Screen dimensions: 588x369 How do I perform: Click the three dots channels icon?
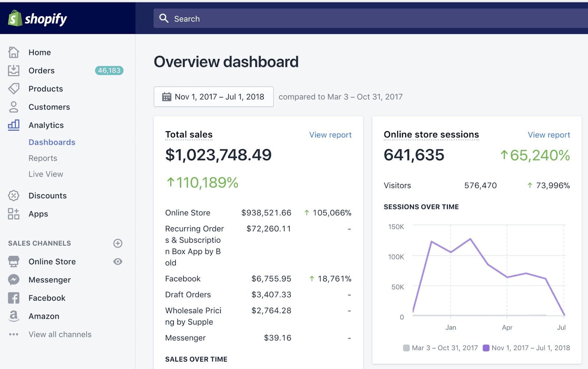(14, 334)
